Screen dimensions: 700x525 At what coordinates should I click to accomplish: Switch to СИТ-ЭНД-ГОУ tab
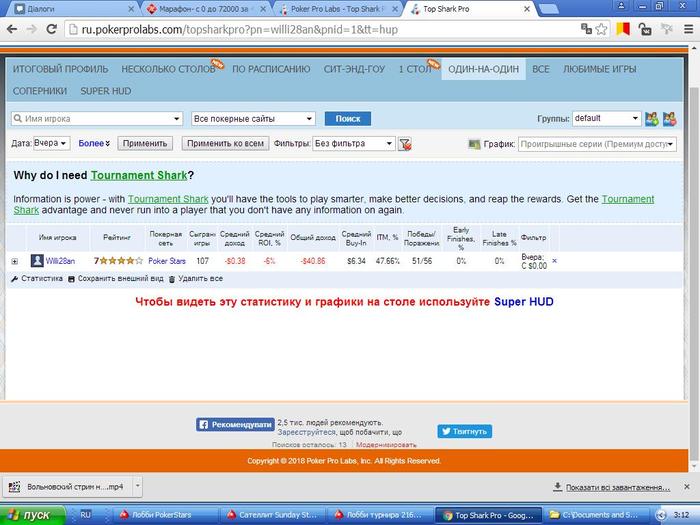click(x=354, y=69)
